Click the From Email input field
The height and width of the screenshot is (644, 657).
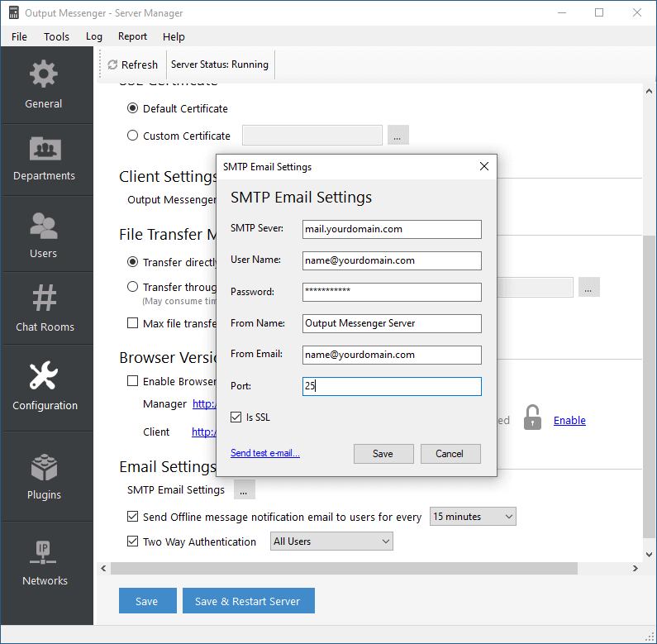pyautogui.click(x=392, y=355)
